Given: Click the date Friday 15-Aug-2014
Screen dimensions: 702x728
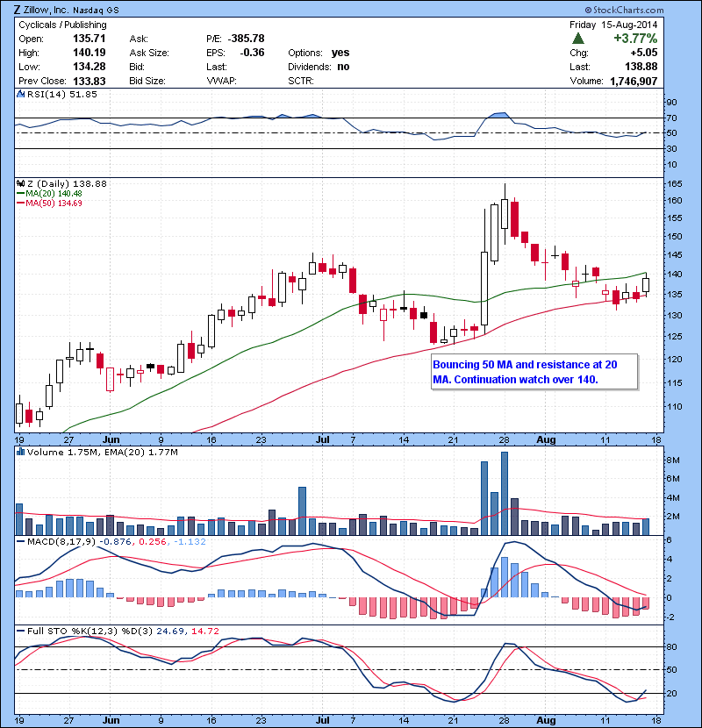Looking at the screenshot, I should (613, 25).
